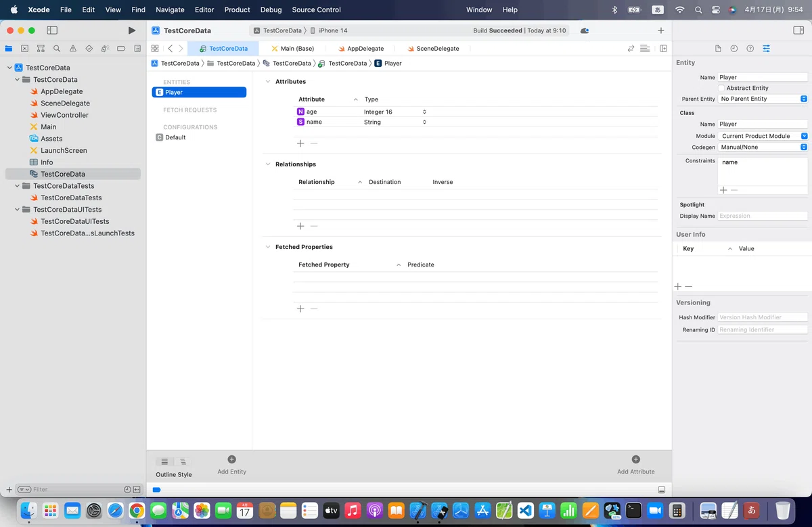Add a fetched property with plus
The width and height of the screenshot is (812, 527).
(x=300, y=308)
